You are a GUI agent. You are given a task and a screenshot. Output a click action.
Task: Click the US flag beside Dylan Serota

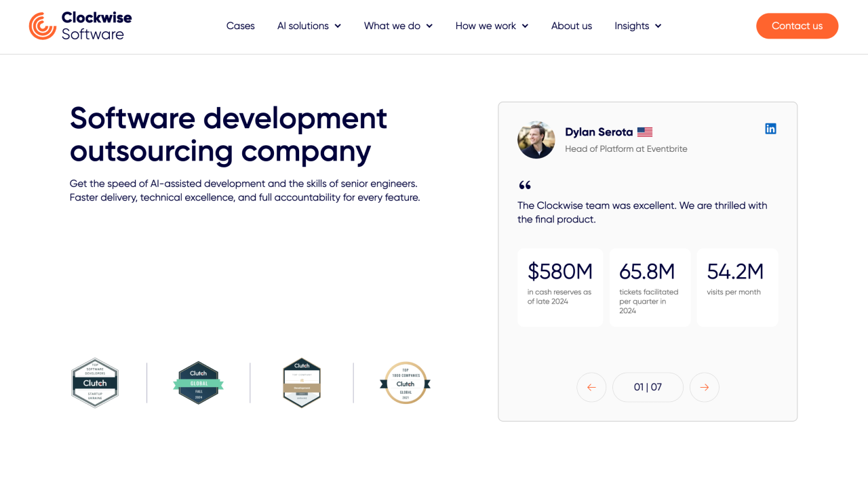645,132
